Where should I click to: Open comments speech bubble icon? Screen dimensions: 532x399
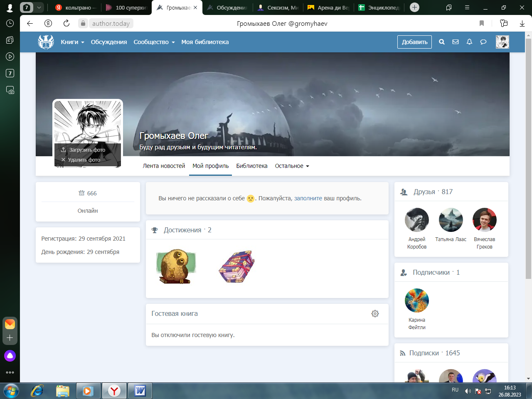pos(483,42)
